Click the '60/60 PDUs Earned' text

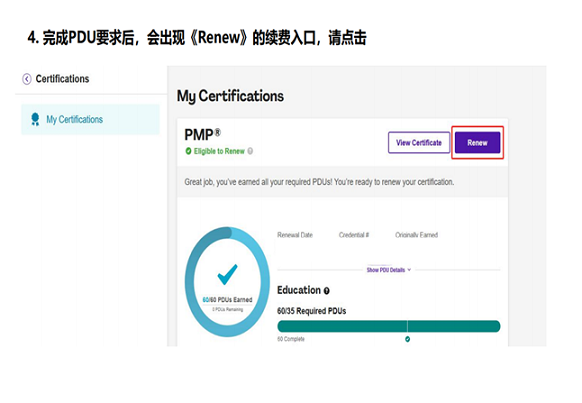(x=227, y=300)
